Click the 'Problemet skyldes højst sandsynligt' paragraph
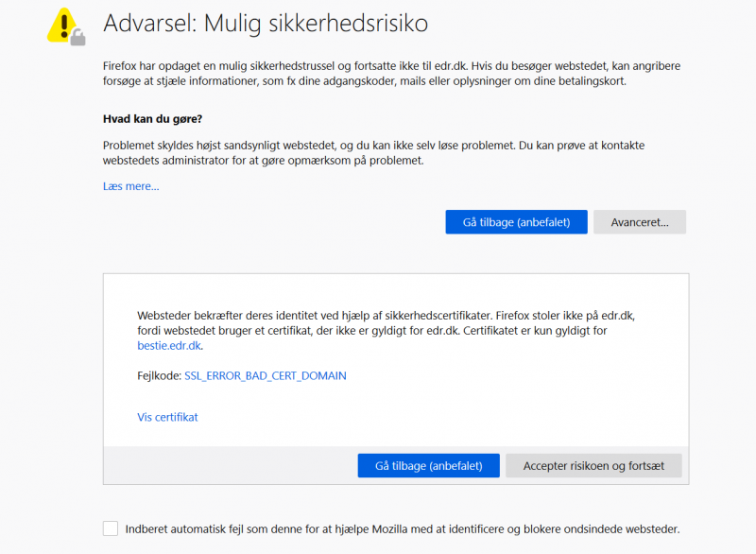The image size is (756, 554). tap(373, 153)
